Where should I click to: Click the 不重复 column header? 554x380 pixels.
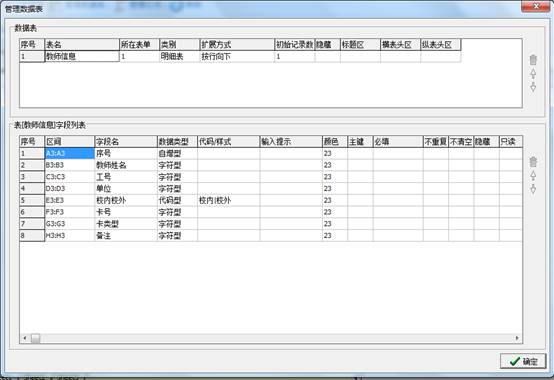click(436, 142)
